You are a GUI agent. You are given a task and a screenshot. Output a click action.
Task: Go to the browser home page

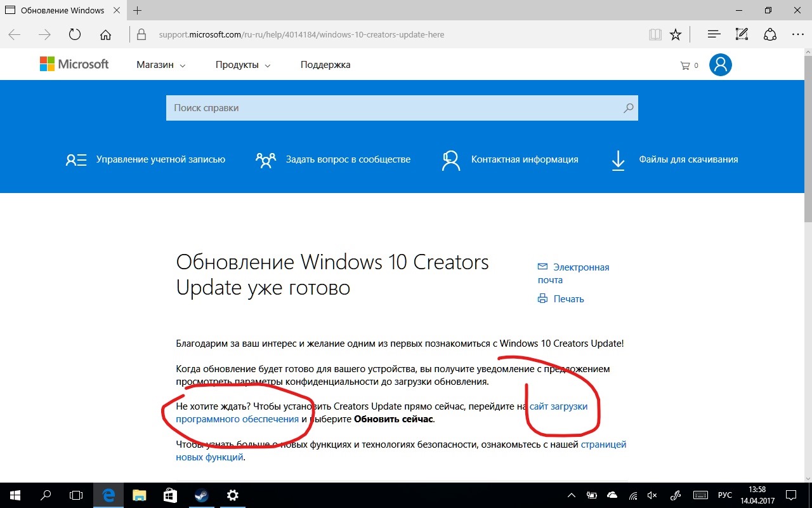click(105, 34)
